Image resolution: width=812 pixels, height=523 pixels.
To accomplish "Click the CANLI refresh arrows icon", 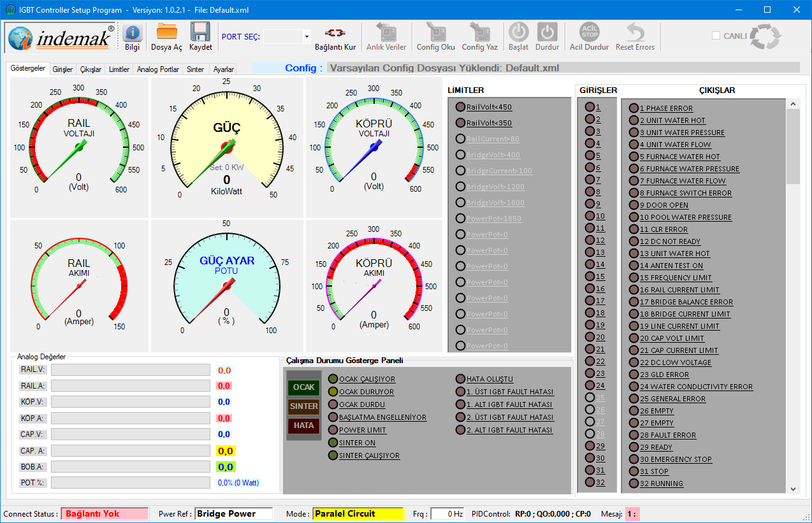I will coord(766,36).
